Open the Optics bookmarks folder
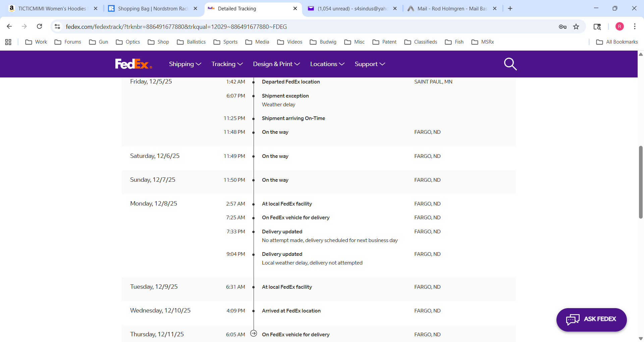 pos(128,42)
